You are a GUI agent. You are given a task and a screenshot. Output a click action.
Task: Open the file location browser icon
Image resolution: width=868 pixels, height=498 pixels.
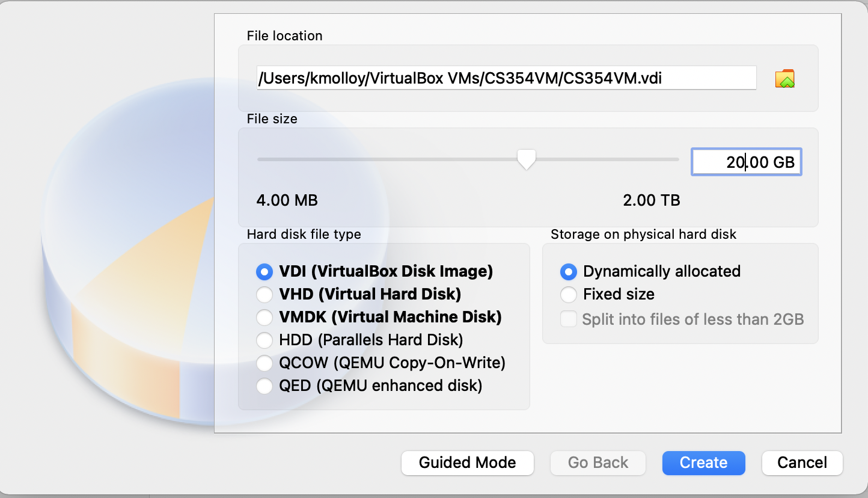(x=785, y=78)
